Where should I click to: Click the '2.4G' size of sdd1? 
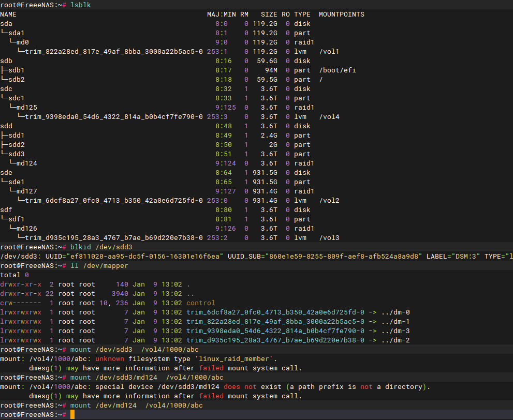tap(269, 136)
